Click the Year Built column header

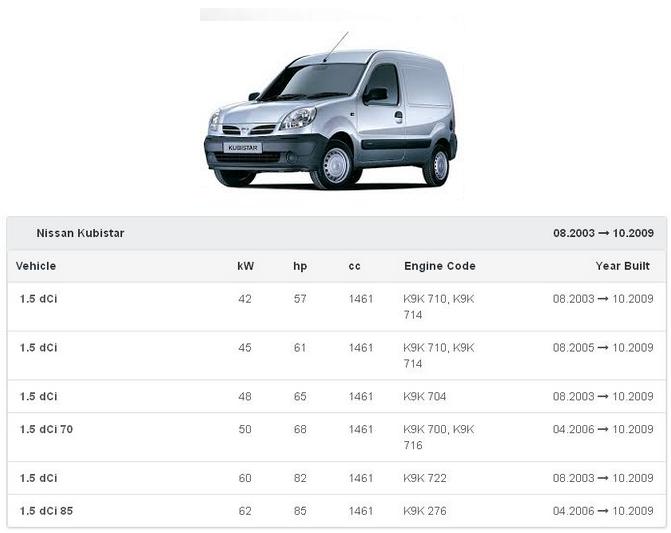tap(624, 266)
